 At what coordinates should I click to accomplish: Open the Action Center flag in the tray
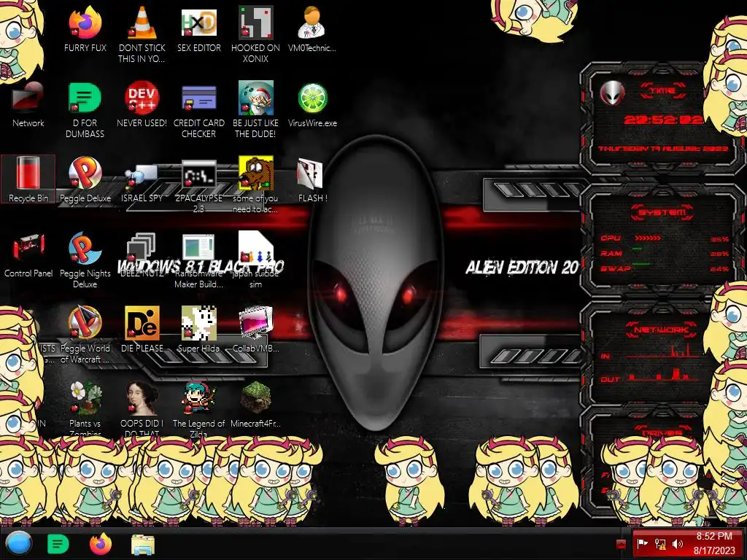pyautogui.click(x=642, y=543)
